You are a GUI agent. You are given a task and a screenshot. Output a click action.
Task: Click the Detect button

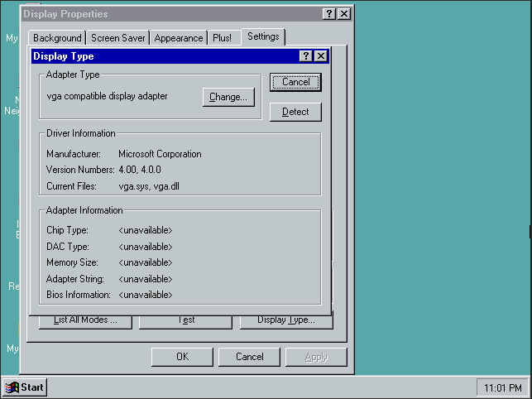pos(295,112)
